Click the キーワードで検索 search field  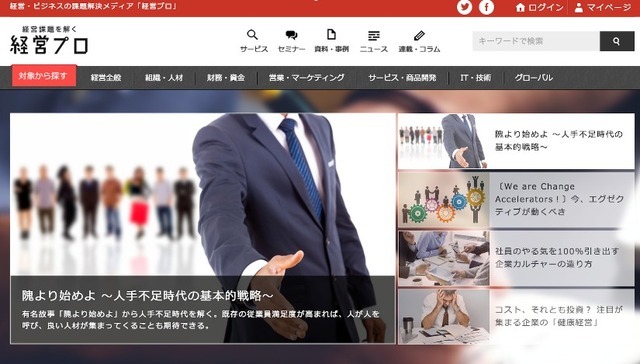tap(536, 41)
